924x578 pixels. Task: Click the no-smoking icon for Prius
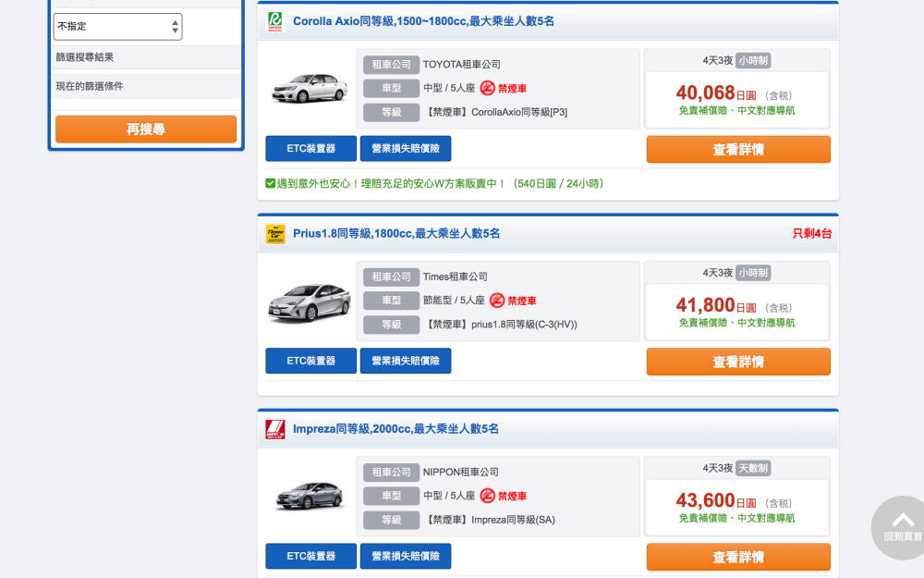[497, 301]
